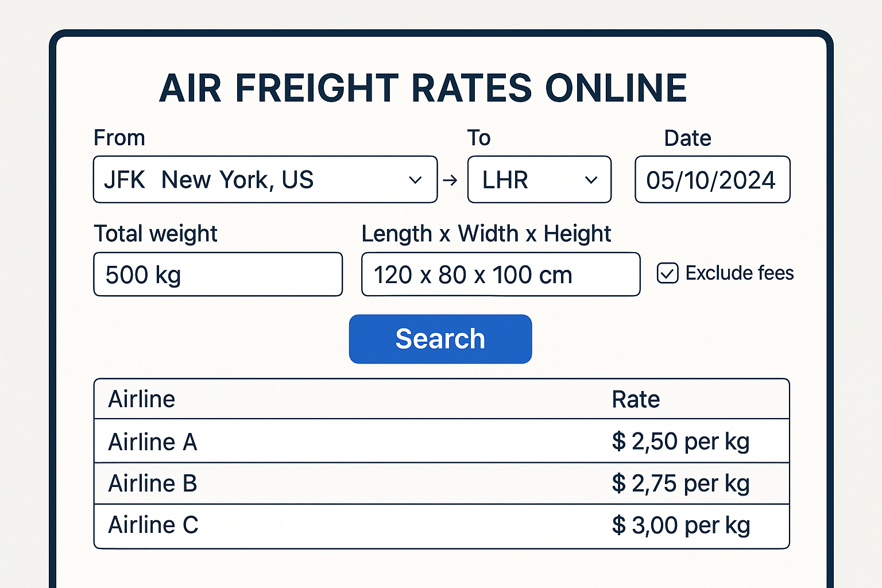Click the arrow icon between From and To
Screen dimensions: 882x588
(x=451, y=180)
